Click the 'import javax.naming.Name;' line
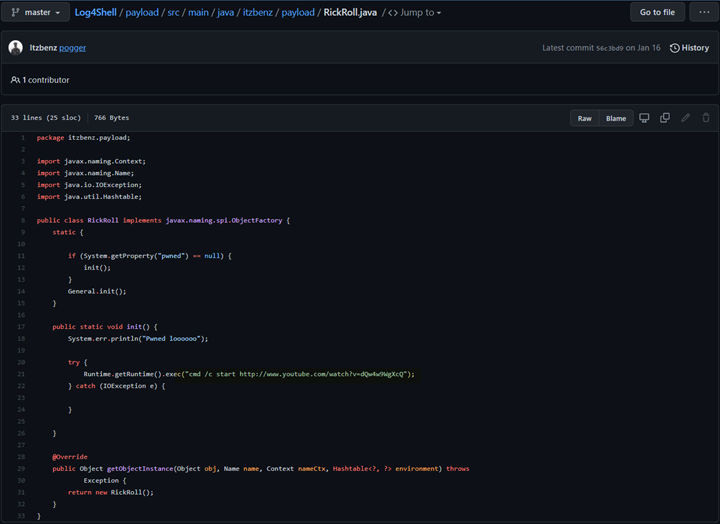 click(x=85, y=173)
